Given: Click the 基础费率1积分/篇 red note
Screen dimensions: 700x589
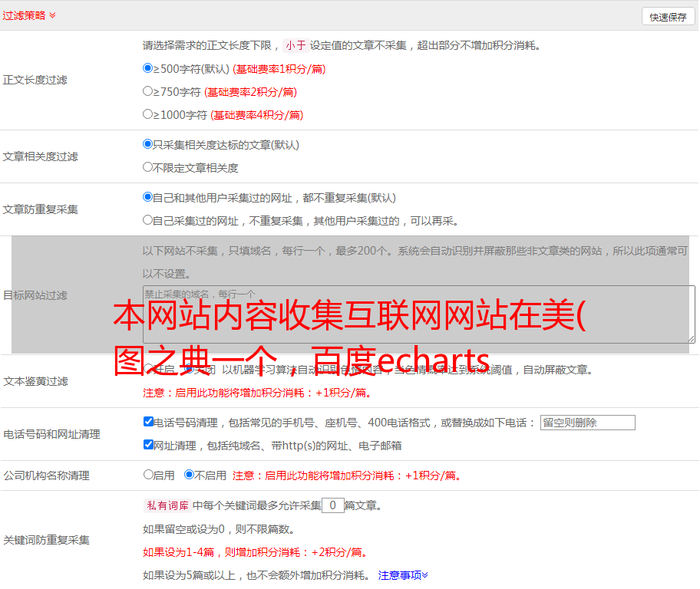Looking at the screenshot, I should 279,69.
